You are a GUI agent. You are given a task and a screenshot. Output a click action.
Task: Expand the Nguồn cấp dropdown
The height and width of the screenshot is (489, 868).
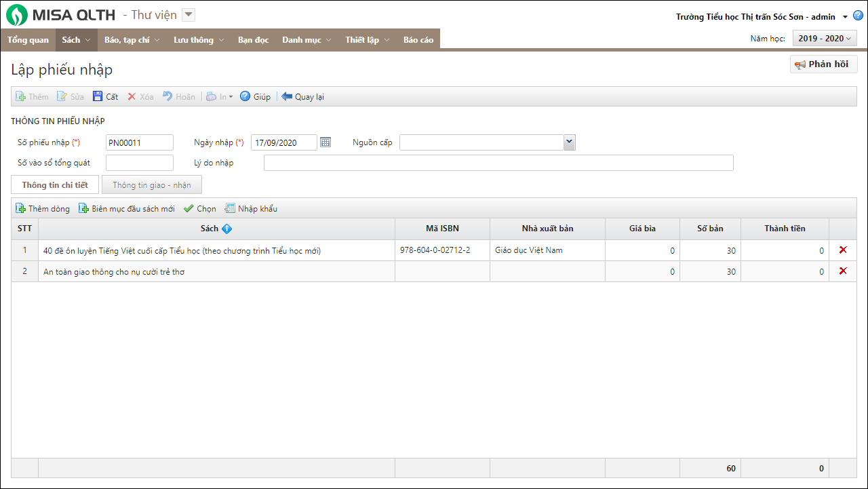(569, 142)
